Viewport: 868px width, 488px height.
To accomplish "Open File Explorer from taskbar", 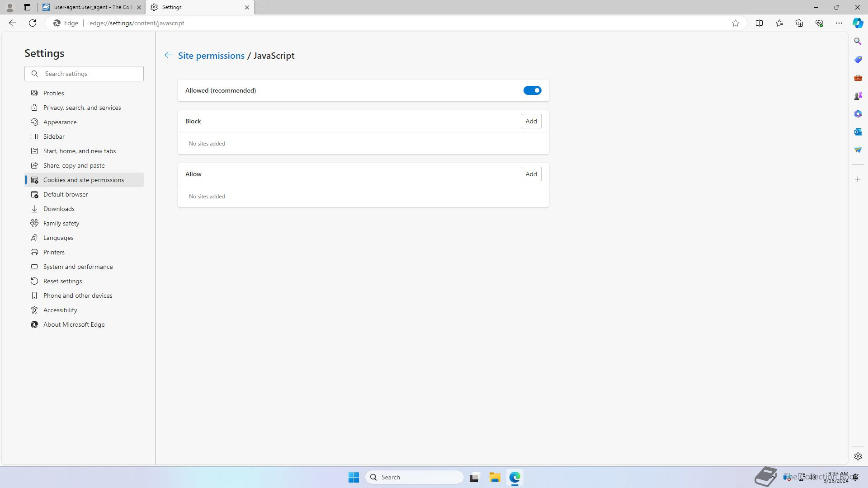I will [495, 477].
